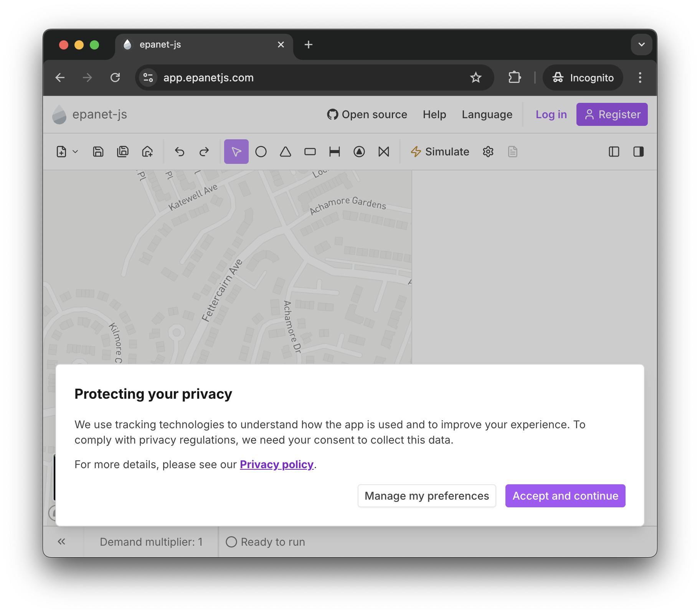Open the Privacy policy link
Viewport: 700px width, 614px height.
277,464
